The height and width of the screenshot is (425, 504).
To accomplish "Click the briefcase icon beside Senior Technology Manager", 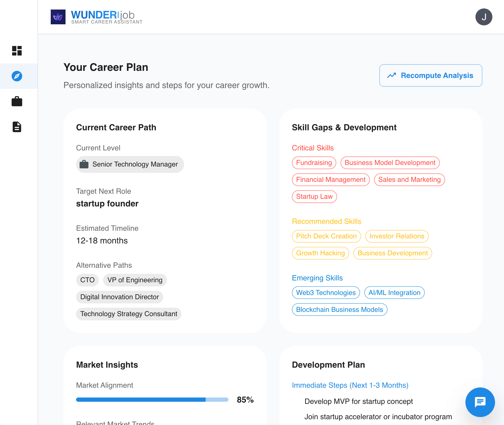I will tap(85, 164).
